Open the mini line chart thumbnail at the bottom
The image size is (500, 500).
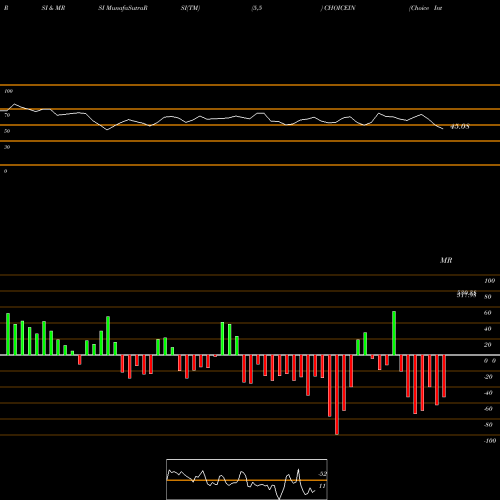coord(247,479)
